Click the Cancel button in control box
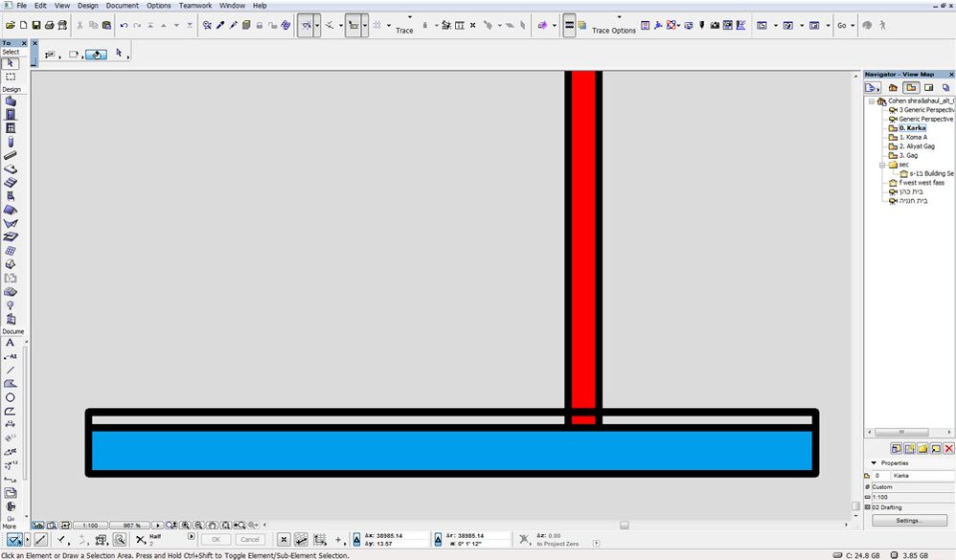Viewport: 956px width, 560px height. click(250, 539)
